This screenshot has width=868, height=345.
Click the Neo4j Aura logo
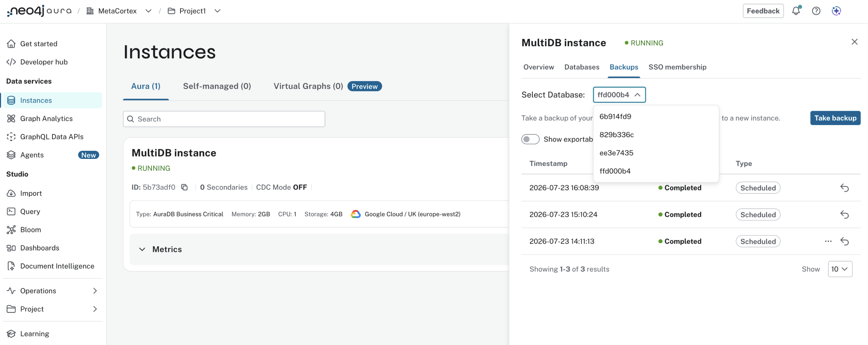(x=39, y=11)
